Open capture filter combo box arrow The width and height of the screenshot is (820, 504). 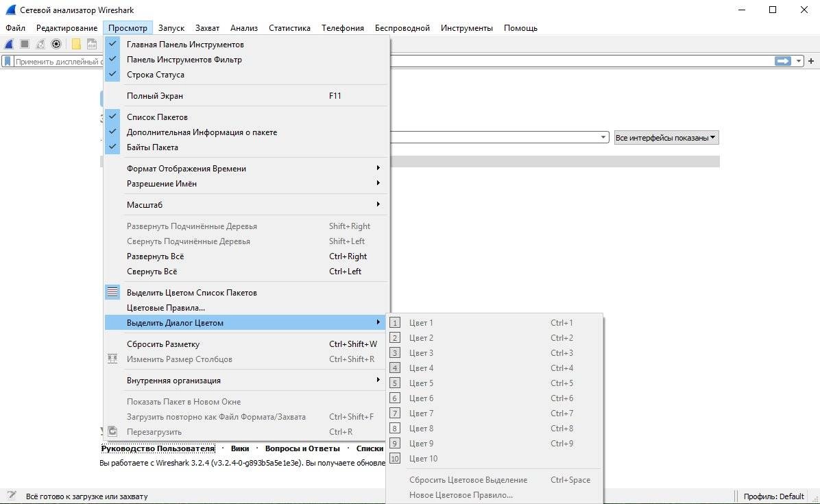coord(603,138)
